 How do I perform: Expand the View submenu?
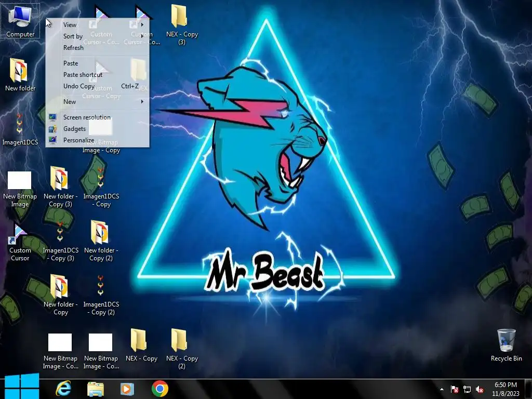click(97, 25)
